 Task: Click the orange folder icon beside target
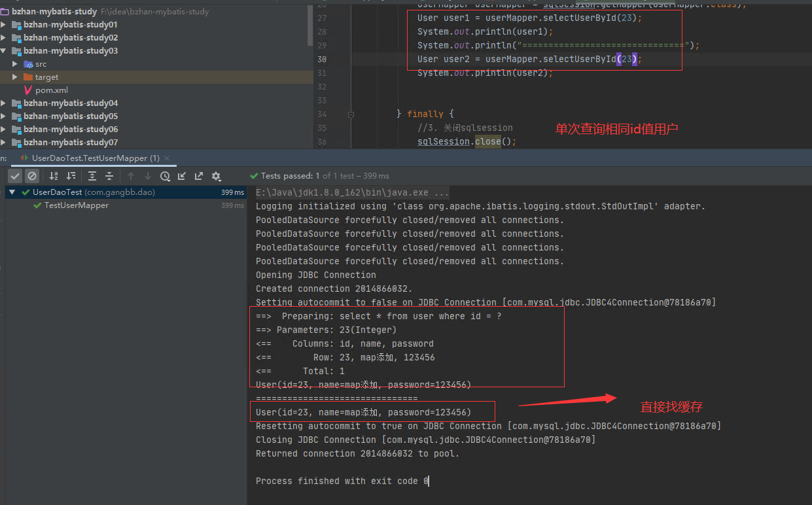28,77
